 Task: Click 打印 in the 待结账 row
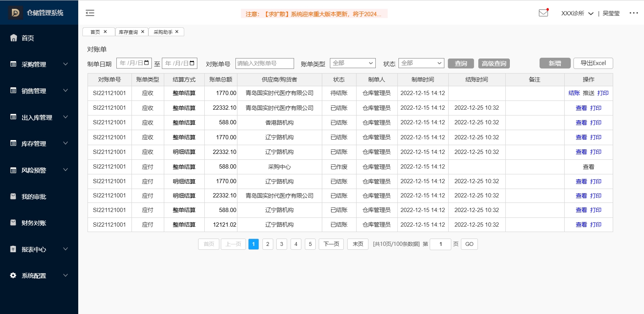[603, 93]
